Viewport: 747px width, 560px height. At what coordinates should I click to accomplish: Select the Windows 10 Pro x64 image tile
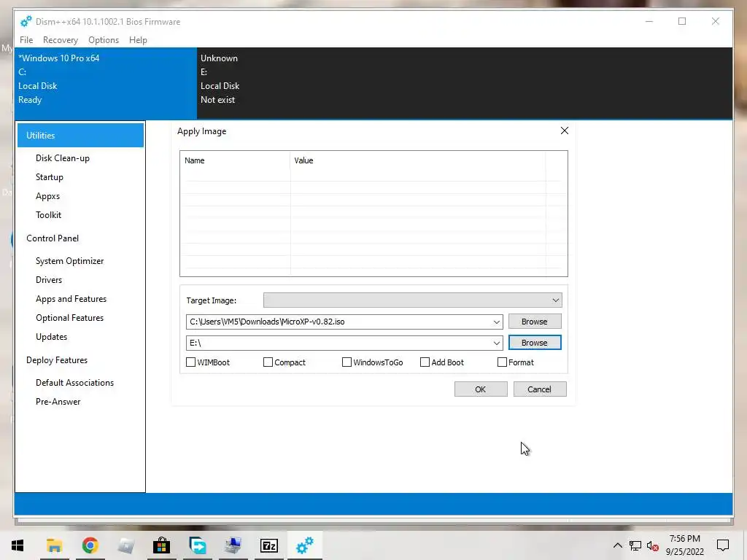pyautogui.click(x=106, y=83)
